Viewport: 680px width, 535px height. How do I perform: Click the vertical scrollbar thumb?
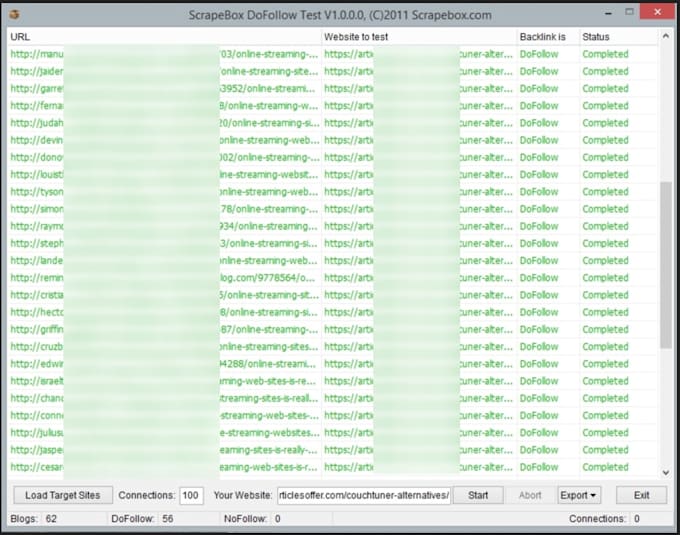pos(666,264)
